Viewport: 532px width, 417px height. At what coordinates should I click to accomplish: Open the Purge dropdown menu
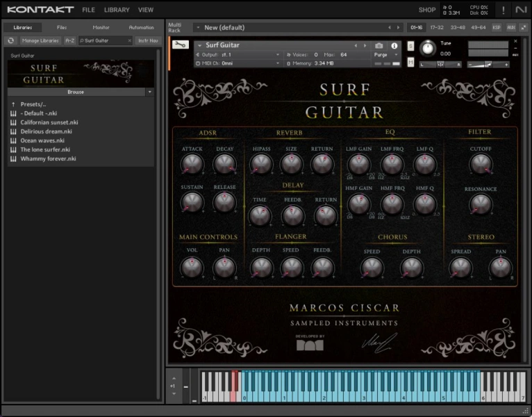(386, 54)
